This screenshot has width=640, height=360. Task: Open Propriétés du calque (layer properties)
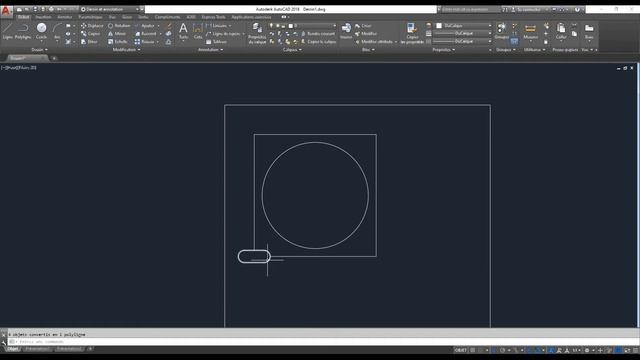(257, 33)
